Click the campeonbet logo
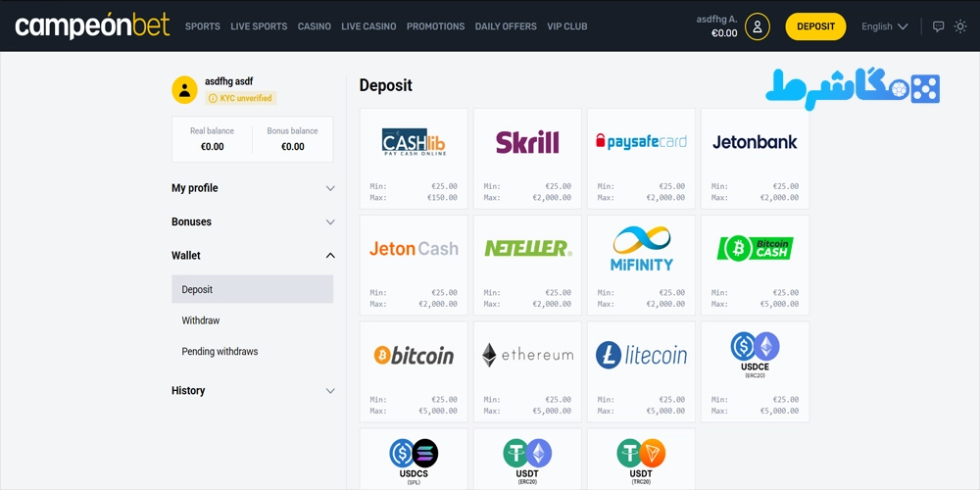The height and width of the screenshot is (490, 980). 92,26
